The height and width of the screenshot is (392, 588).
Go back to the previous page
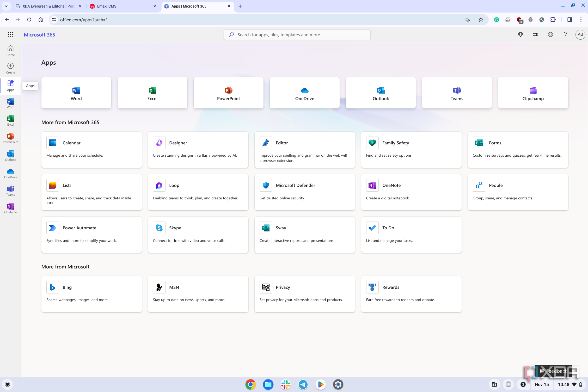click(x=7, y=20)
